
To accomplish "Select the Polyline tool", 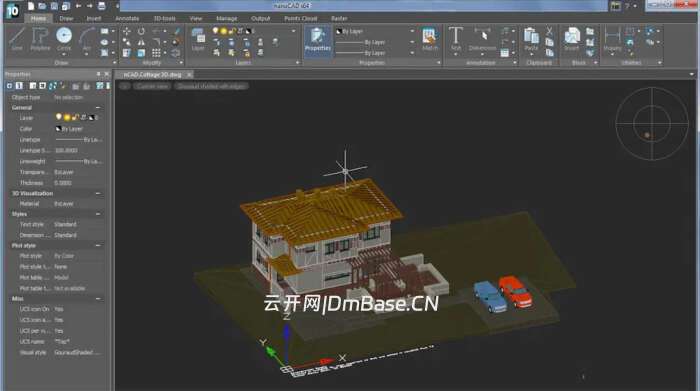I will [40, 39].
